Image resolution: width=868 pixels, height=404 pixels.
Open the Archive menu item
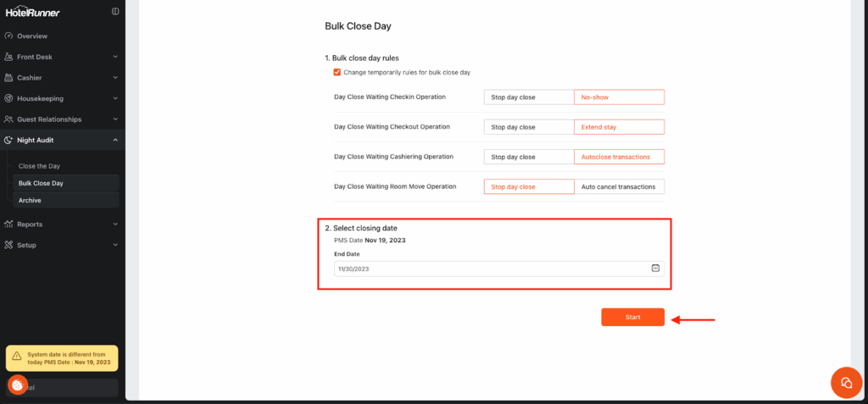click(30, 201)
